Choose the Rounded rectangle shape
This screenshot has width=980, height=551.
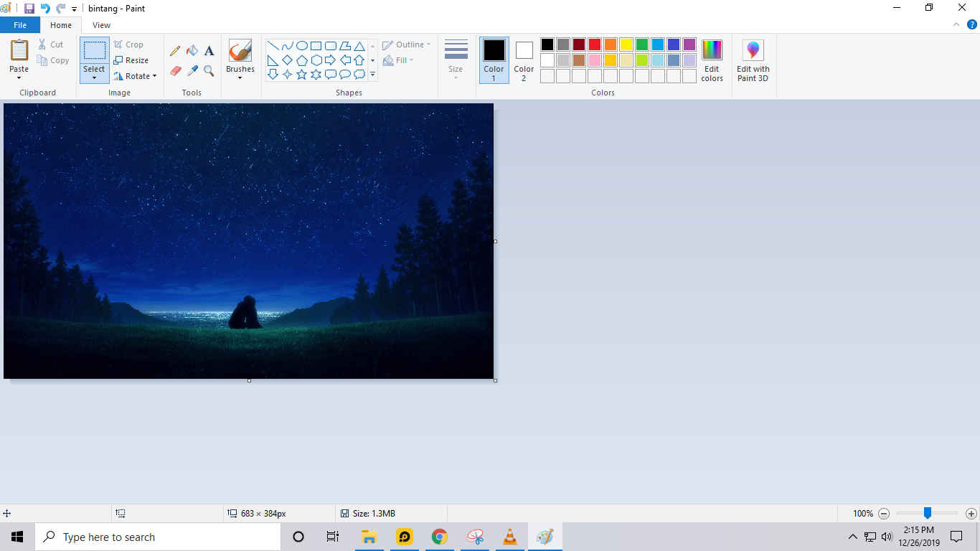tap(330, 46)
